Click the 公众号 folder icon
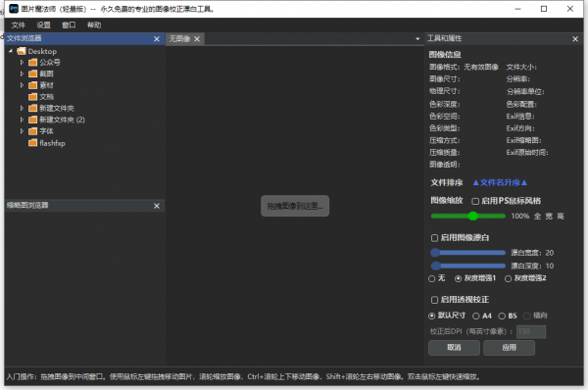Viewport: 588px width, 390px height. pyautogui.click(x=33, y=63)
